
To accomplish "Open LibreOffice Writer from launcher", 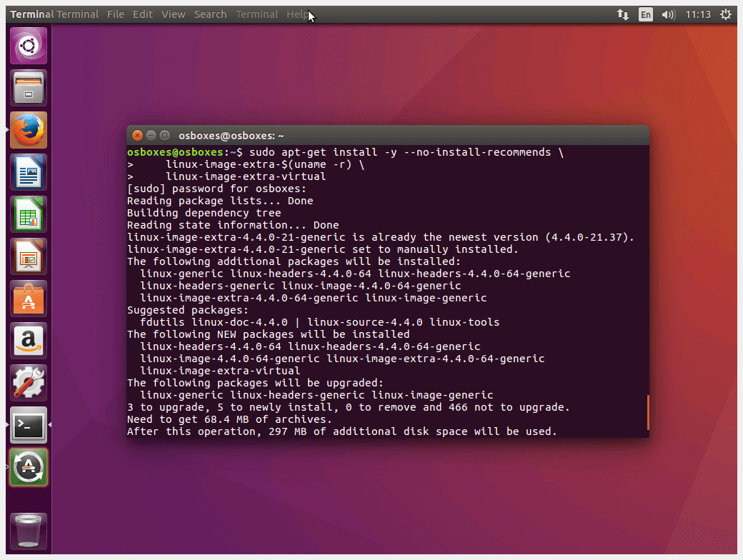I will pyautogui.click(x=29, y=173).
